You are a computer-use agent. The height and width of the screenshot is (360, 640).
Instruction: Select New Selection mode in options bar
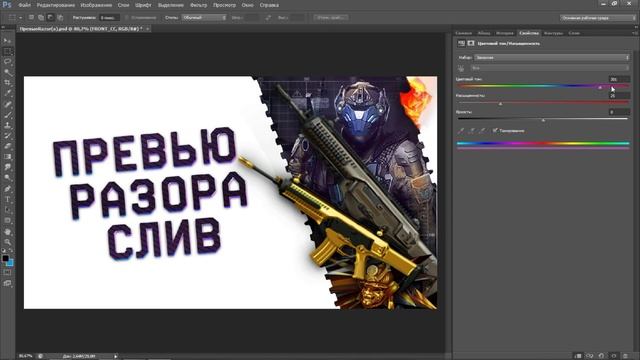click(31, 18)
